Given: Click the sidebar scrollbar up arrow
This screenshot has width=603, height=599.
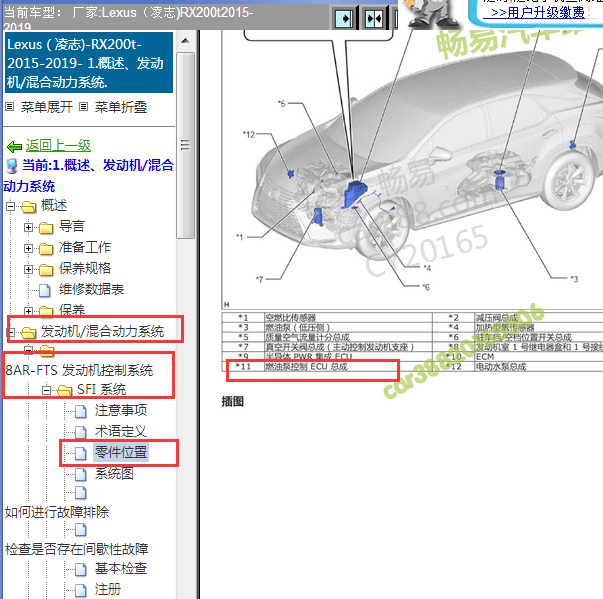Looking at the screenshot, I should 185,41.
